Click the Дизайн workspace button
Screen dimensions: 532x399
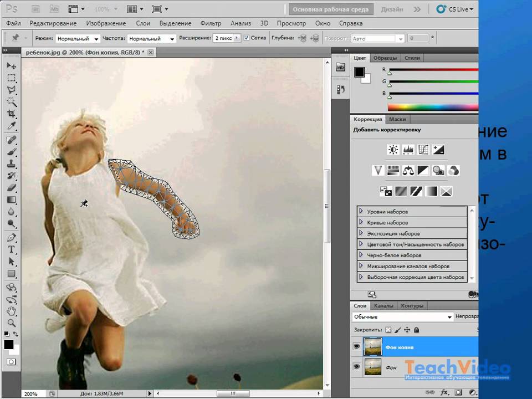coord(392,9)
